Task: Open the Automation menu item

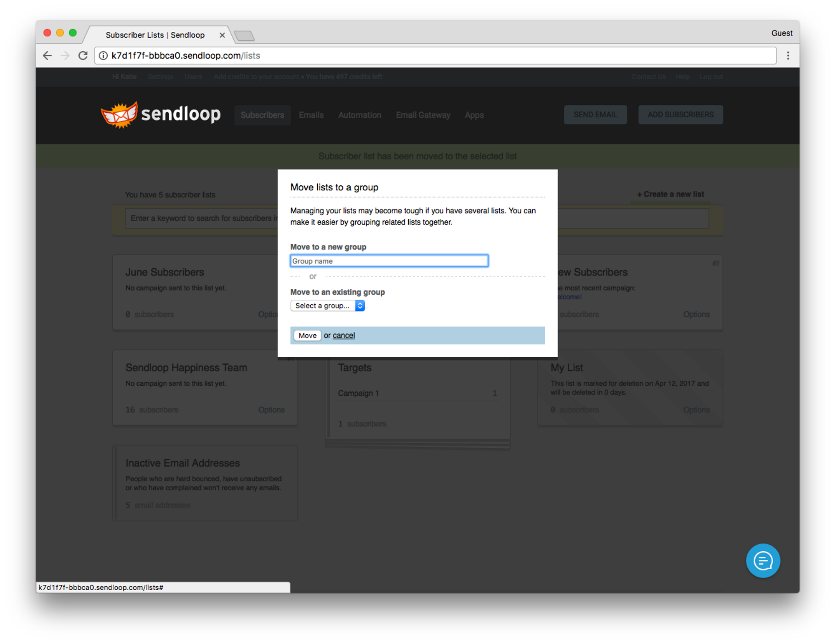Action: coord(359,115)
